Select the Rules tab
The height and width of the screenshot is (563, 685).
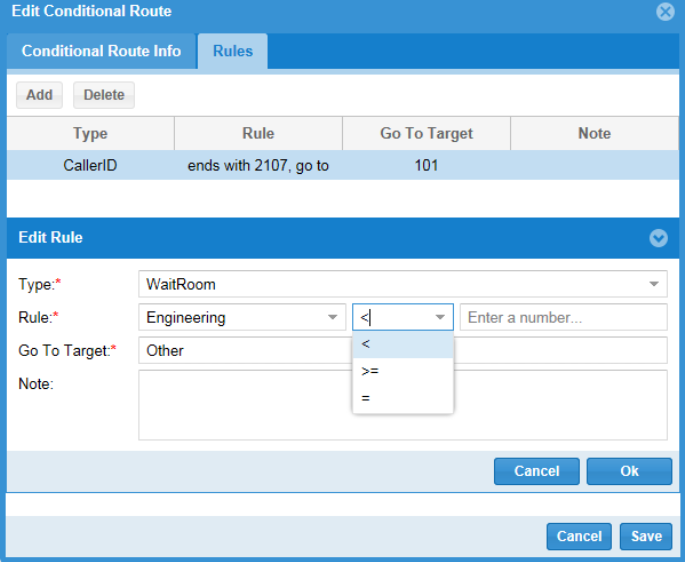(233, 51)
